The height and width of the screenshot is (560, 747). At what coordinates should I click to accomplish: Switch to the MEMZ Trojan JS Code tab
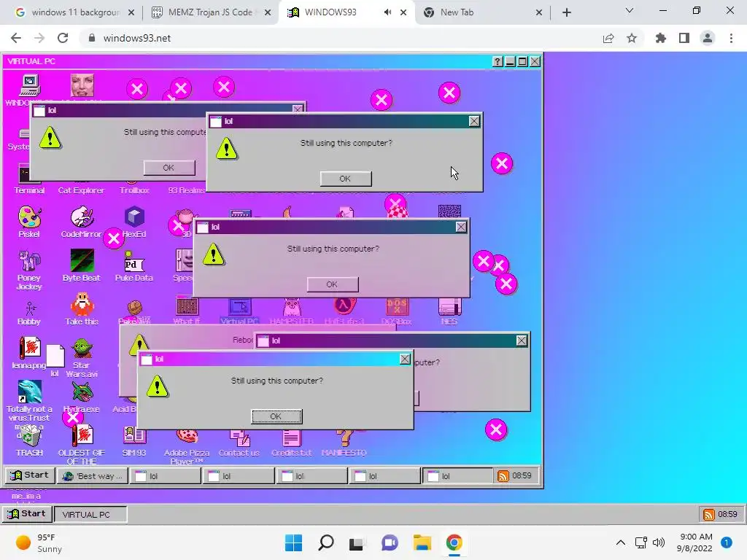click(211, 12)
